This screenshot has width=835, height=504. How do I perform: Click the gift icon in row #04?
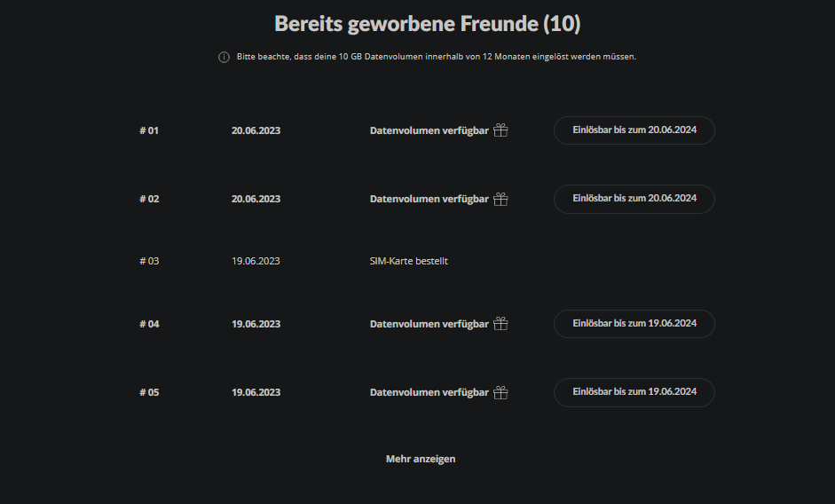tap(500, 324)
